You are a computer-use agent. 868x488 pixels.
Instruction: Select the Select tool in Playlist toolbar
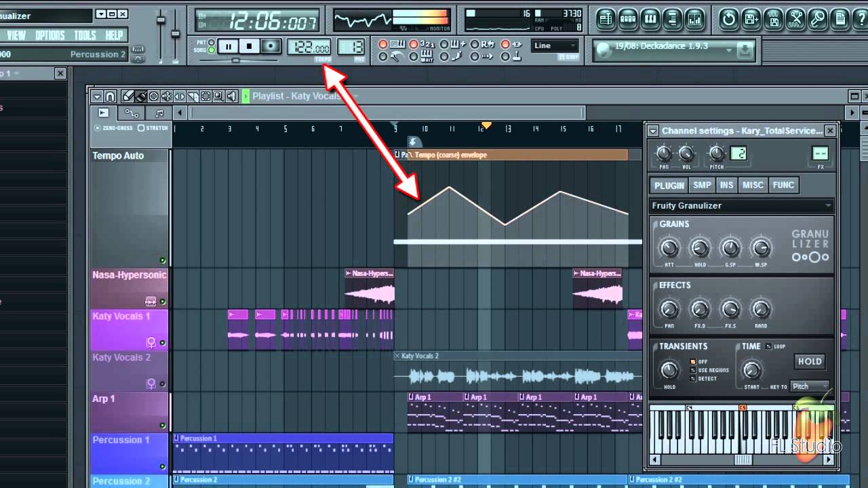(x=206, y=96)
